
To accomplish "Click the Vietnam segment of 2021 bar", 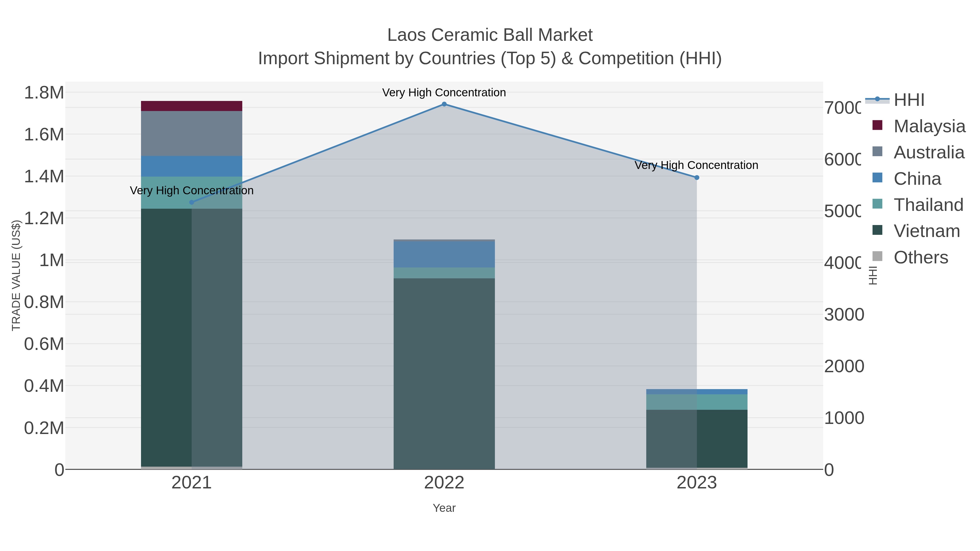I will coord(192,338).
